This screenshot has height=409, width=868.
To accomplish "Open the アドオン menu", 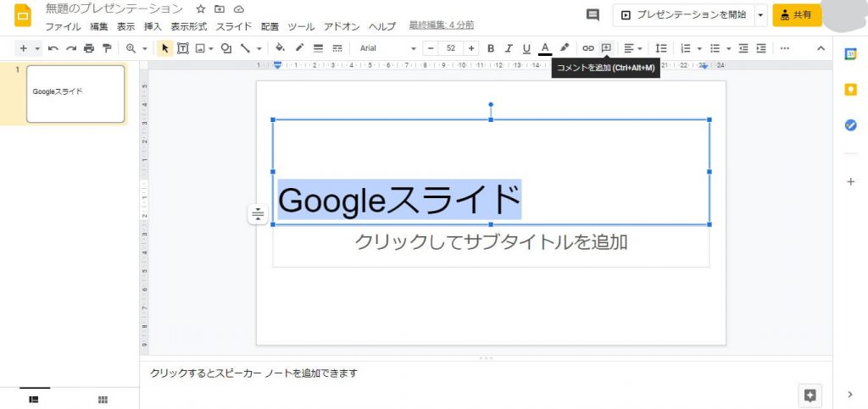I will (342, 26).
